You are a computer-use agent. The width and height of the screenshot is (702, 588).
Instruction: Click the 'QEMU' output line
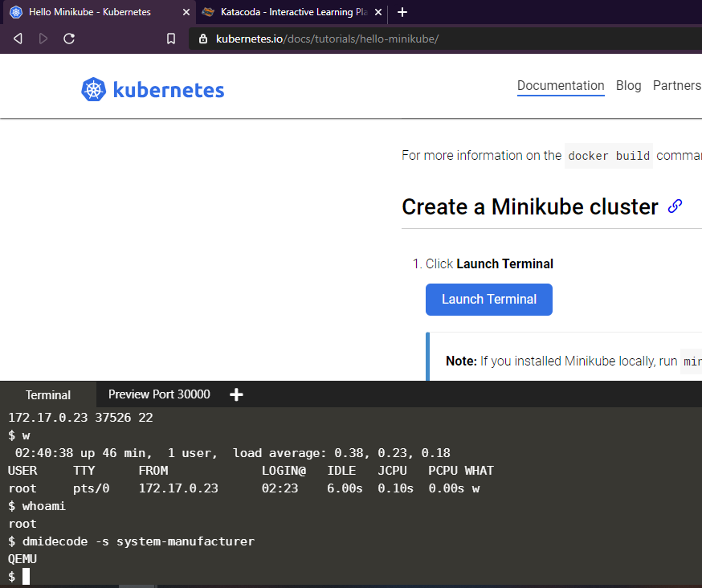pyautogui.click(x=22, y=559)
